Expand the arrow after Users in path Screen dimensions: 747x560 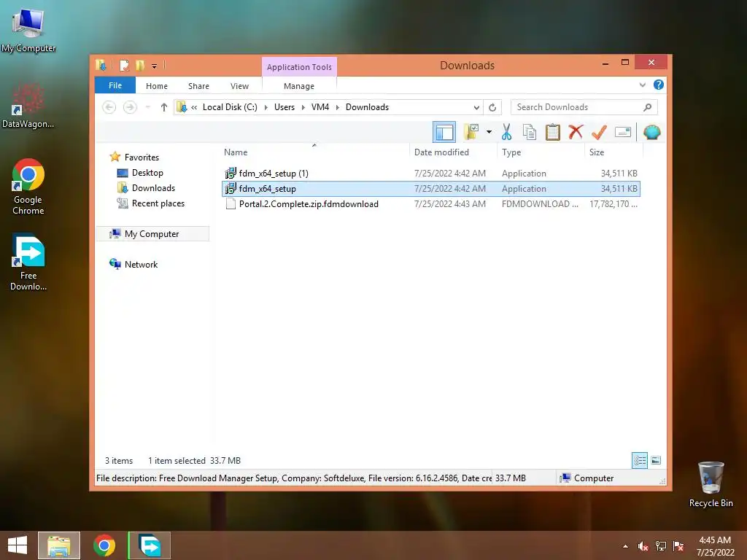303,108
